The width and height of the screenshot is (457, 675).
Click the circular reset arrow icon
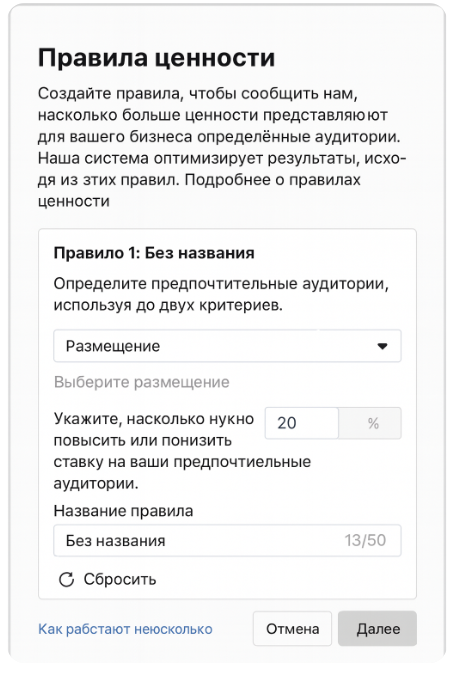coord(66,579)
